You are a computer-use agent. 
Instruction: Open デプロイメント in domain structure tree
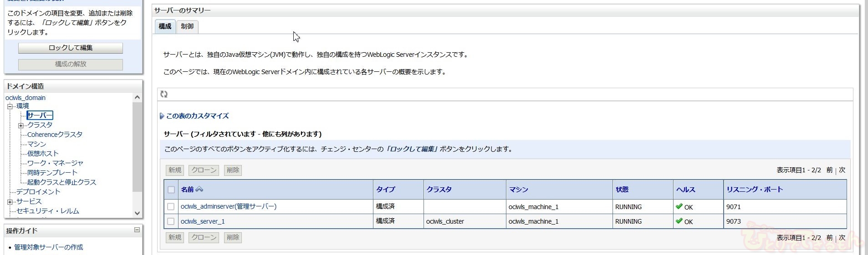(x=38, y=192)
